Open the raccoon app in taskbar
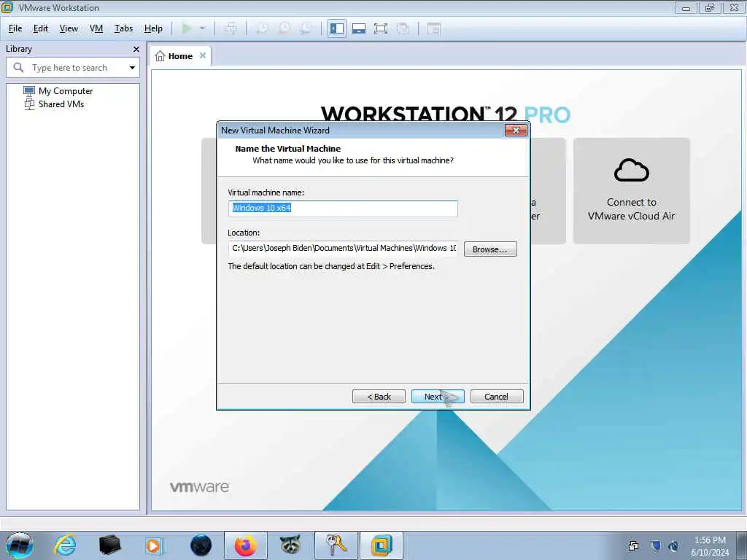This screenshot has height=560, width=747. click(x=290, y=545)
